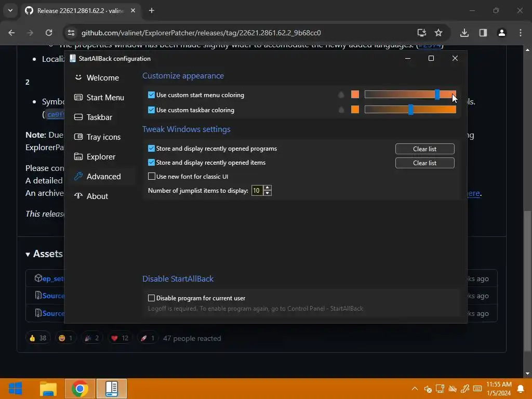The width and height of the screenshot is (532, 399).
Task: Open the Windows Start button
Action: tap(15, 389)
